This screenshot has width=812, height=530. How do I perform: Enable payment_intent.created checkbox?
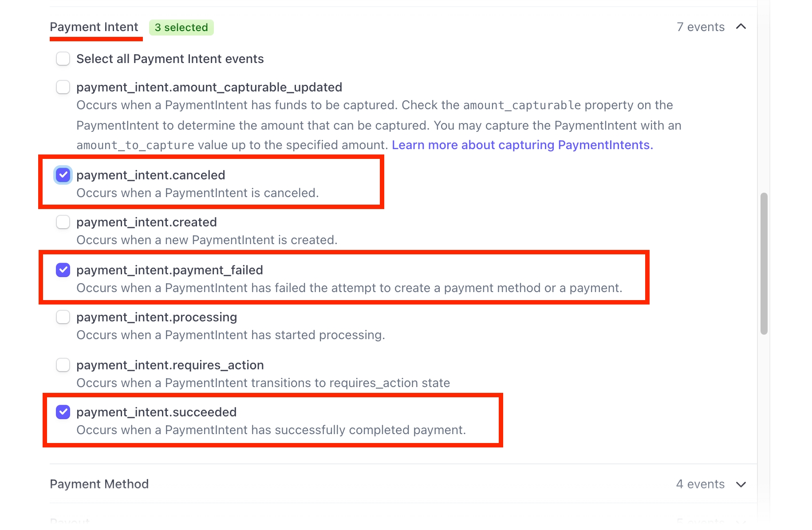63,222
